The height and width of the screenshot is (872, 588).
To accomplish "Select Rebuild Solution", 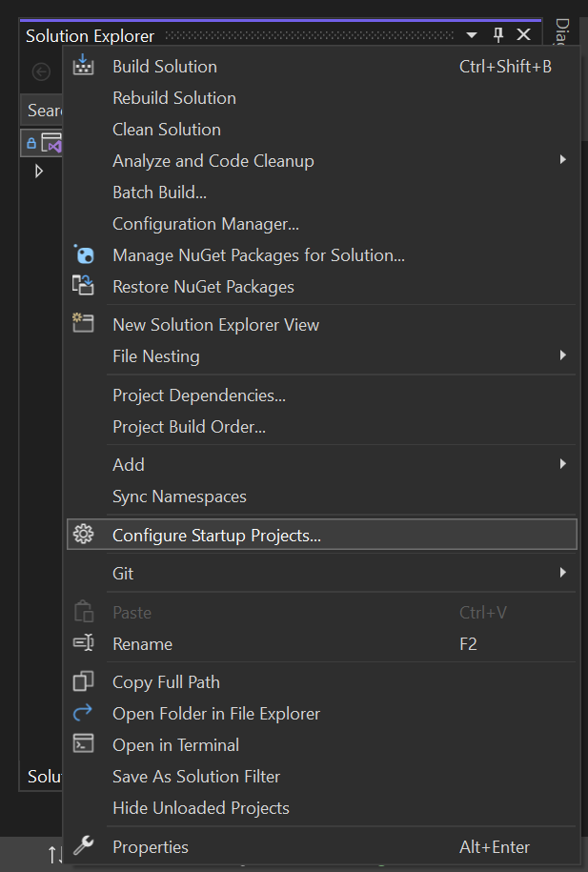I will 174,97.
